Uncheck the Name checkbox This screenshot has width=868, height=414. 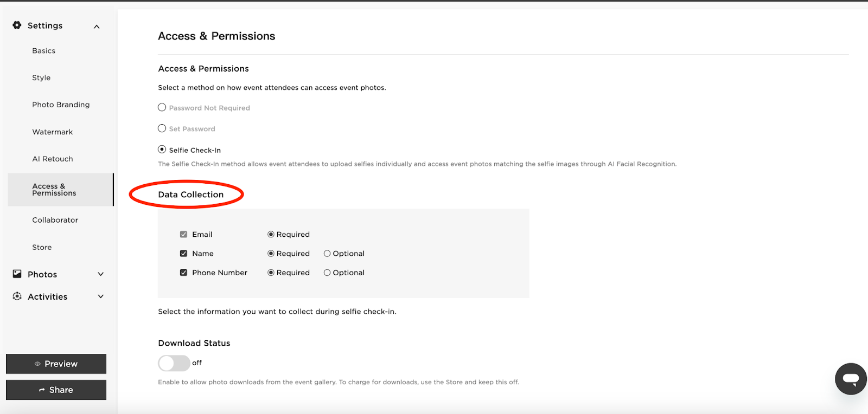[183, 254]
